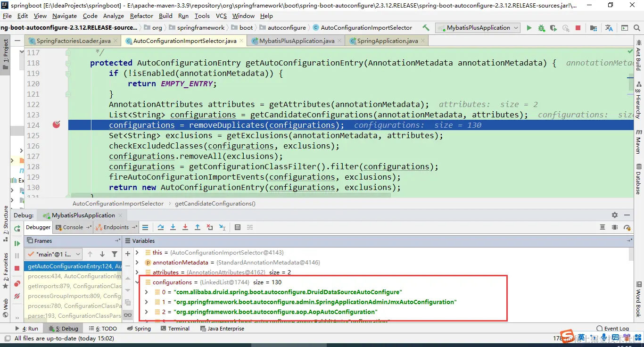View breakpoints in the debug side toolbar
This screenshot has width=644, height=347.
pos(17,284)
